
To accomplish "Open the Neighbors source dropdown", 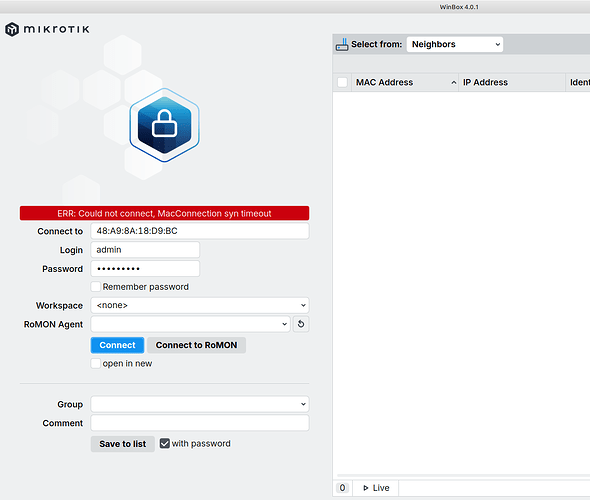I will click(455, 44).
